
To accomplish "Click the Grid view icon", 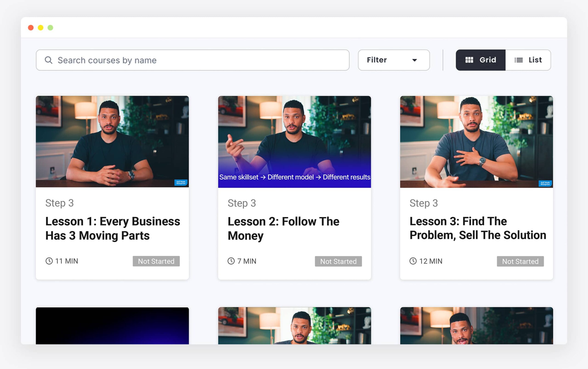I will [x=469, y=60].
